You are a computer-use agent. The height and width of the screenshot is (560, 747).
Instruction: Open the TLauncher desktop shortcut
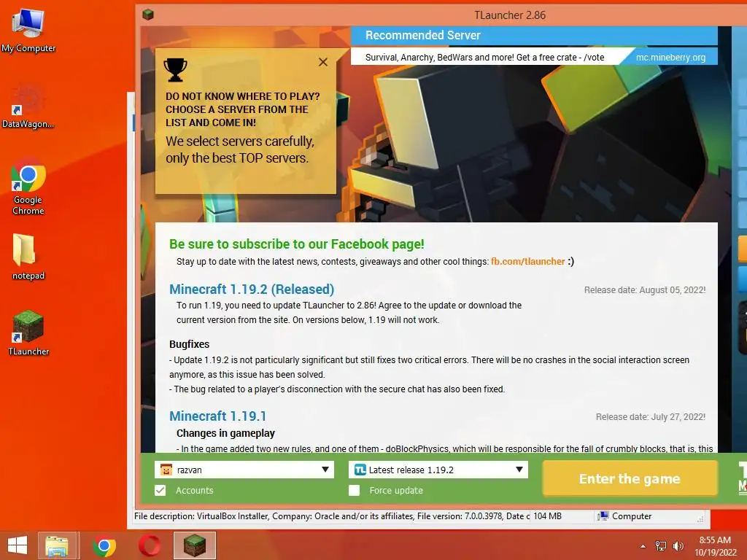pyautogui.click(x=28, y=332)
